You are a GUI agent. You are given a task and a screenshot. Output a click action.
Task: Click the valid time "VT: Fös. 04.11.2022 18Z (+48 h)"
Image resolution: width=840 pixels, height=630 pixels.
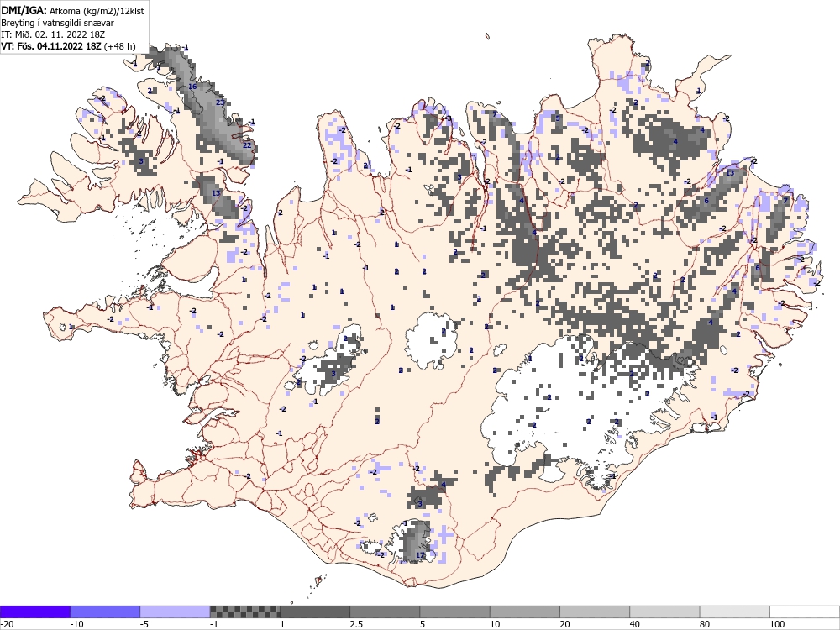coord(68,46)
